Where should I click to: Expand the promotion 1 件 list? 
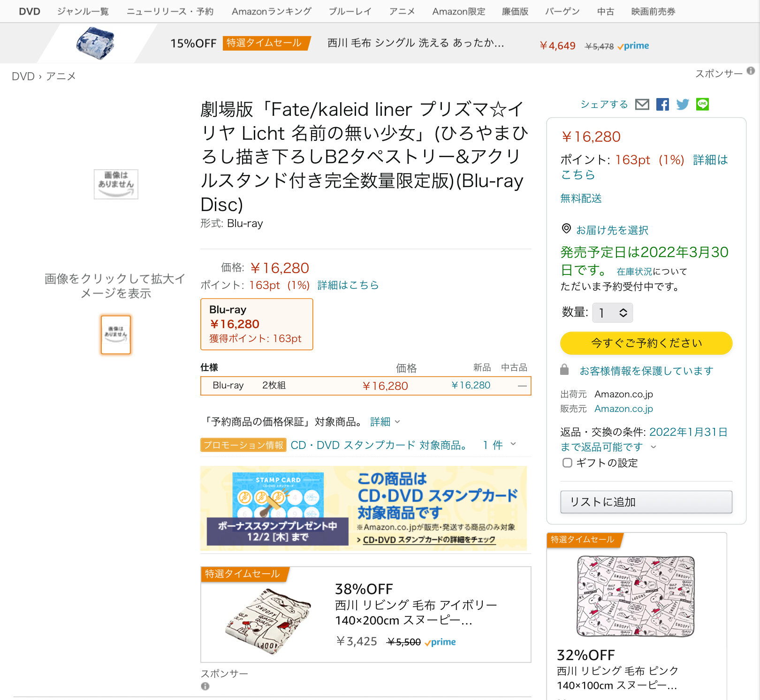pos(499,445)
